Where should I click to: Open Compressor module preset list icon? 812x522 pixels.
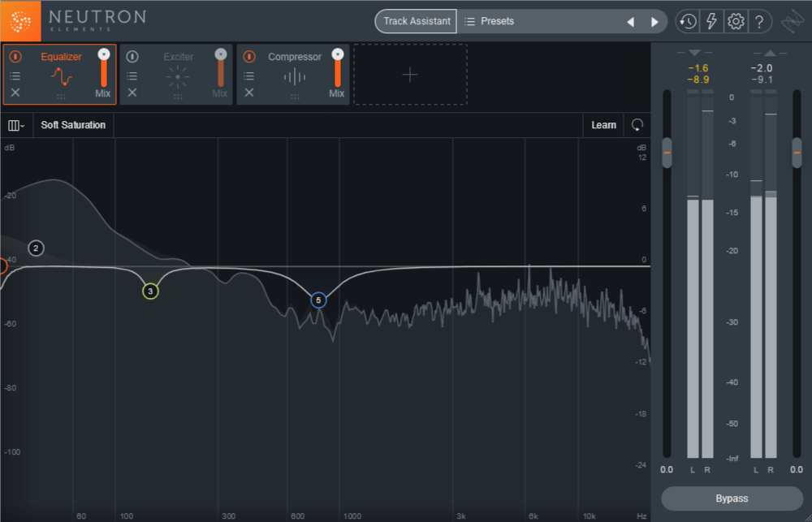(249, 76)
